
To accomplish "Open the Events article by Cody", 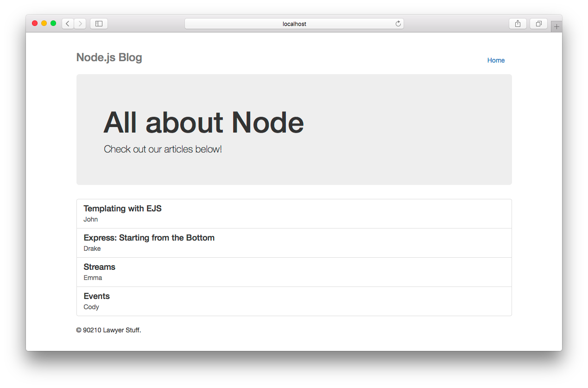I will tap(294, 301).
